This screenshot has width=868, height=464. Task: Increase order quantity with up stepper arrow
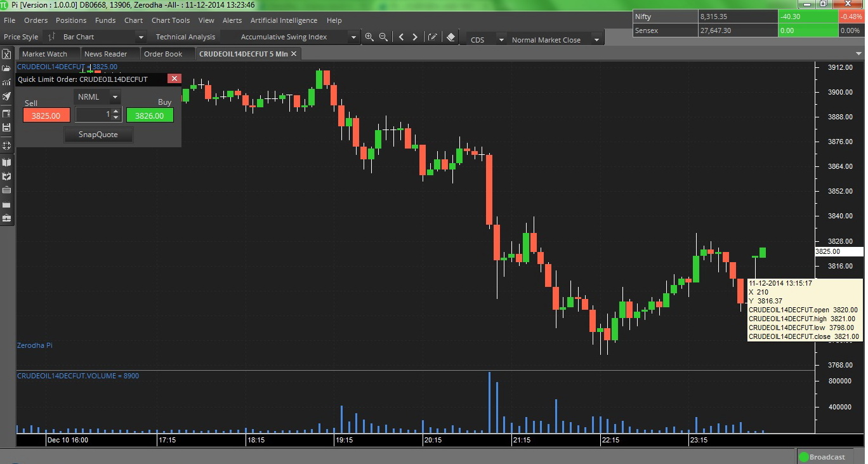point(116,111)
